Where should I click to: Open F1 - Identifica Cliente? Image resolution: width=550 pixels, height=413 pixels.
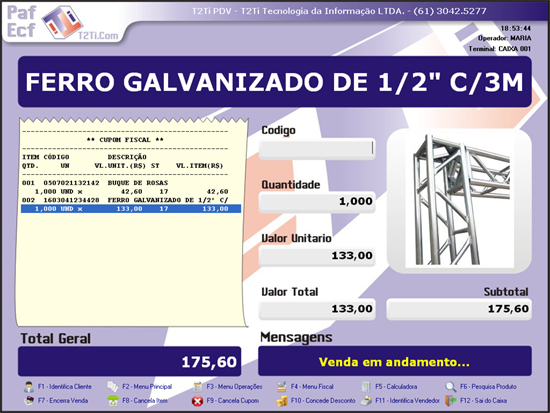coord(65,387)
